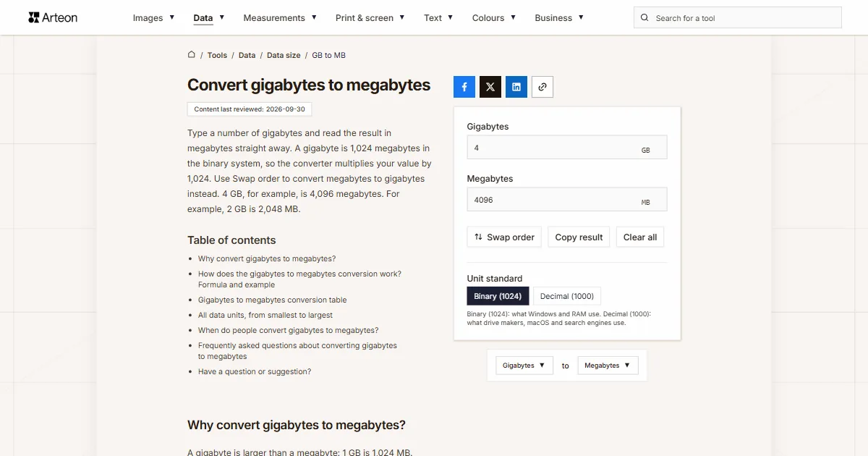This screenshot has width=868, height=456.
Task: Jump to Frequently asked questions section
Action: tap(297, 351)
